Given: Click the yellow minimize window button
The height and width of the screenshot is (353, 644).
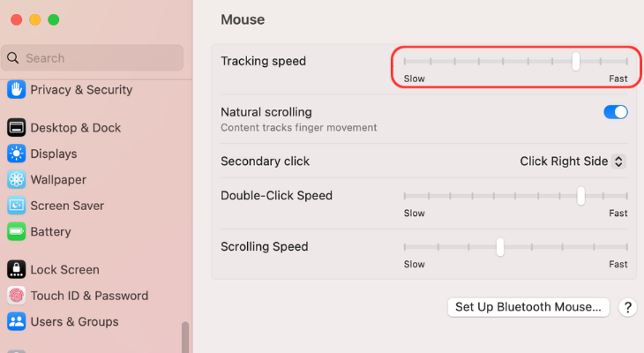Looking at the screenshot, I should coord(35,19).
